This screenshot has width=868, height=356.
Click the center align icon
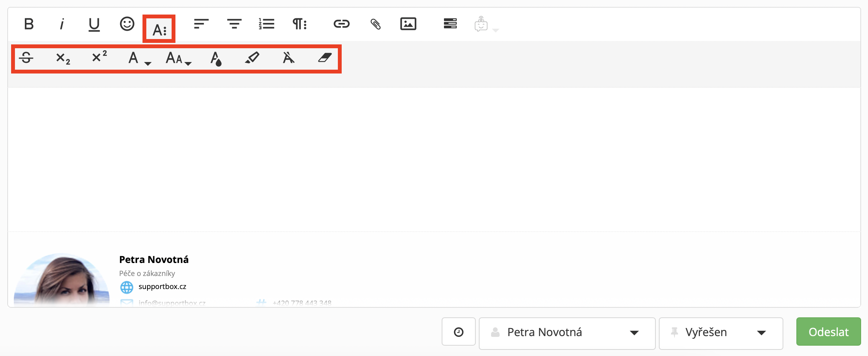coord(234,24)
